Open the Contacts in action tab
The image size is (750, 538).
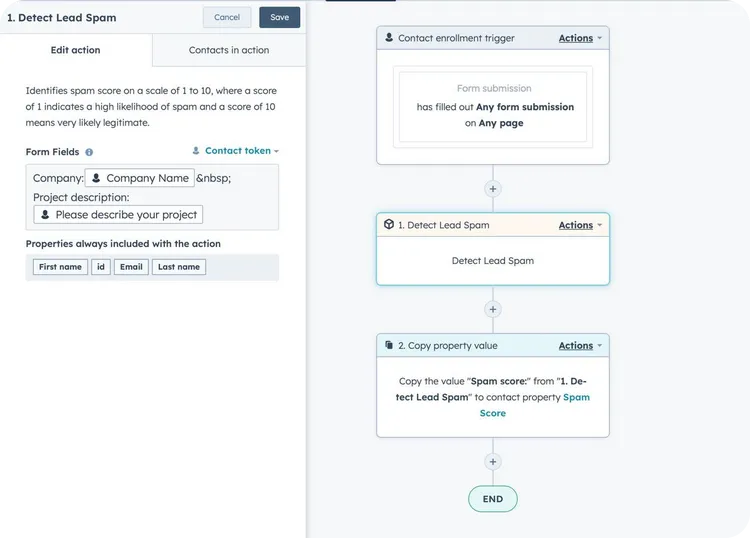tap(229, 50)
